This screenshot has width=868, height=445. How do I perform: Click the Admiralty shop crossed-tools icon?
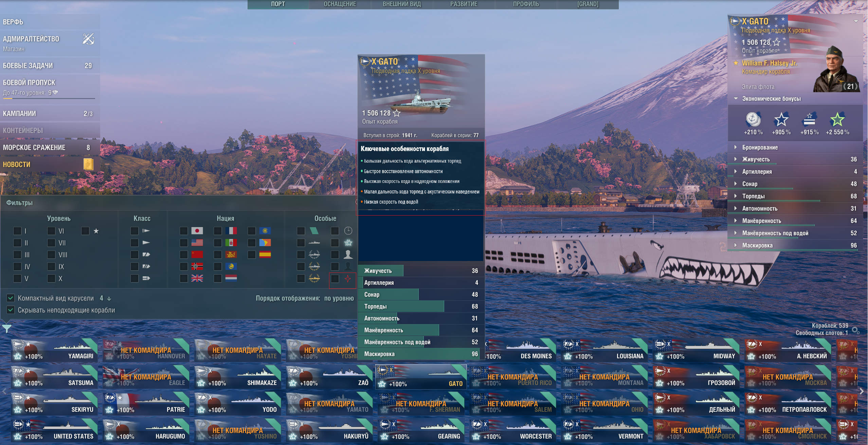click(x=88, y=39)
